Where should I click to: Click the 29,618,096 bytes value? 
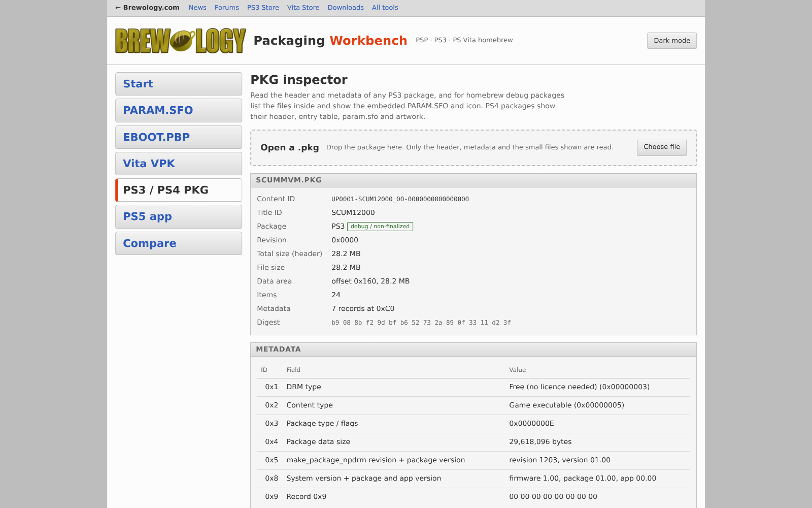coord(540,442)
